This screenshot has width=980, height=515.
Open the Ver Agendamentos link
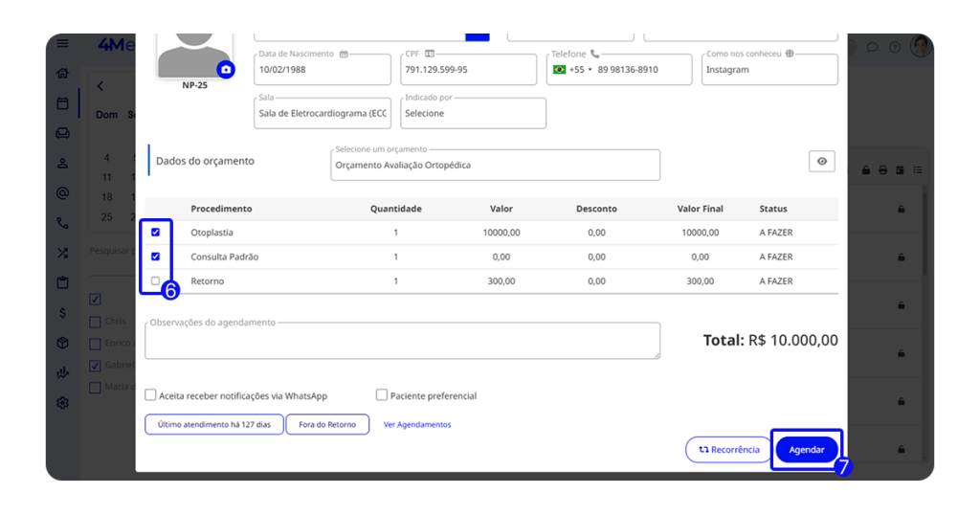click(417, 424)
